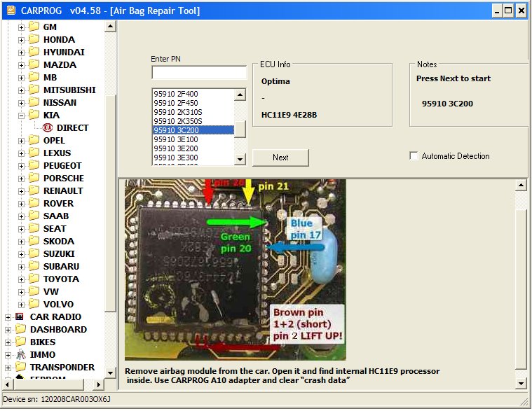
Task: Click the TRANSPONDER folder icon
Action: click(20, 367)
